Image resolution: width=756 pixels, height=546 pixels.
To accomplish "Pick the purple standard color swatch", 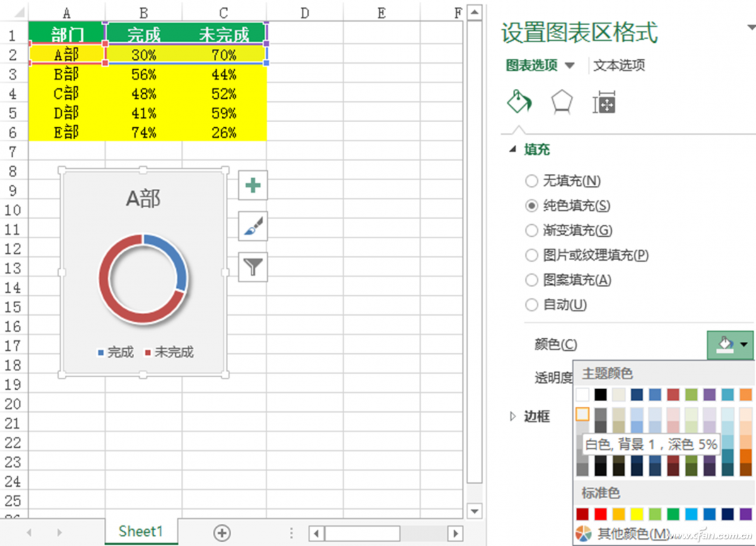I will click(x=747, y=514).
